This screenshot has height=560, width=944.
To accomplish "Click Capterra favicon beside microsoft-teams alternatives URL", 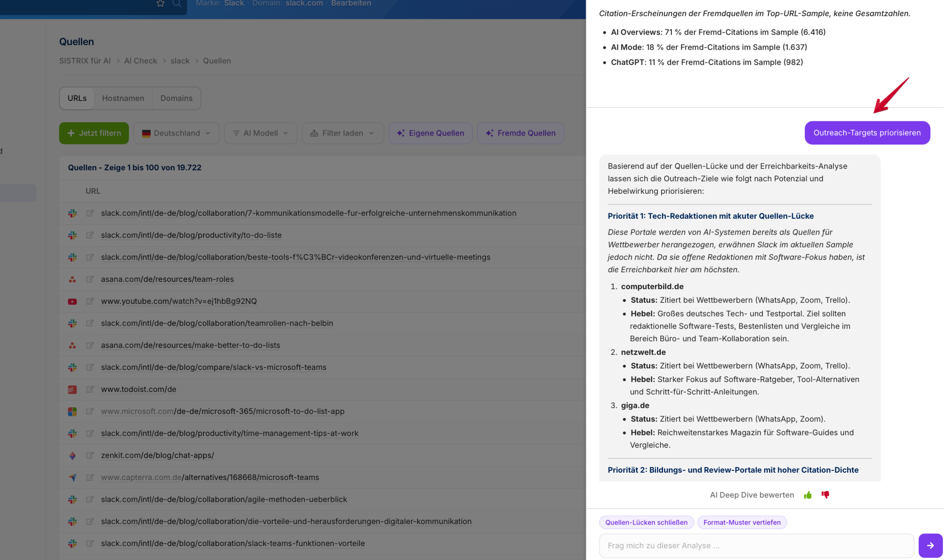I will click(x=73, y=477).
